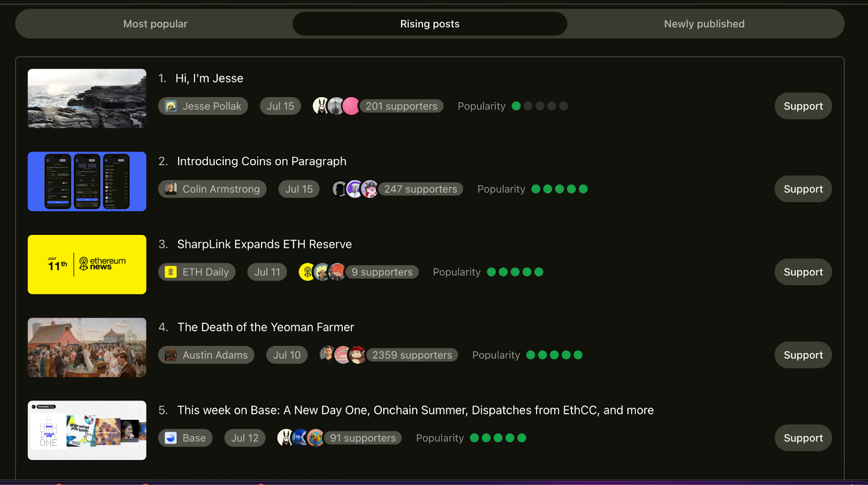Open This week on Base post title
The height and width of the screenshot is (485, 868).
tap(415, 410)
